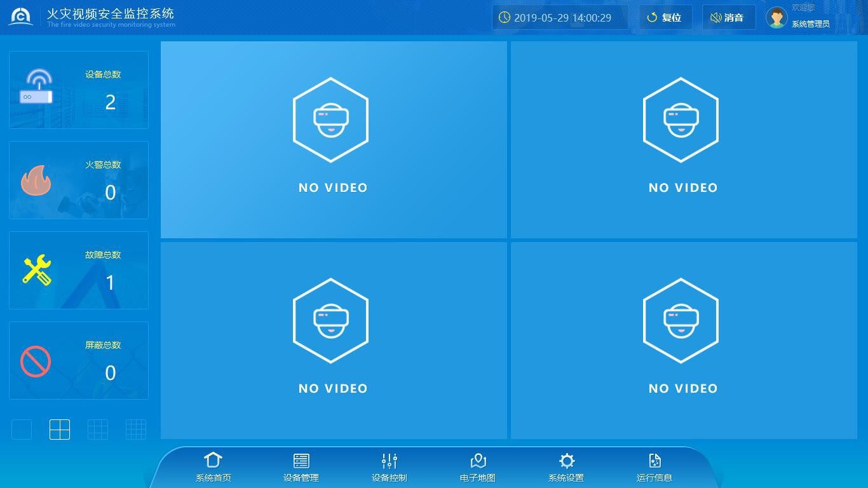The image size is (868, 488).
Task: Select the top-left NO VIDEO pane
Action: point(334,140)
